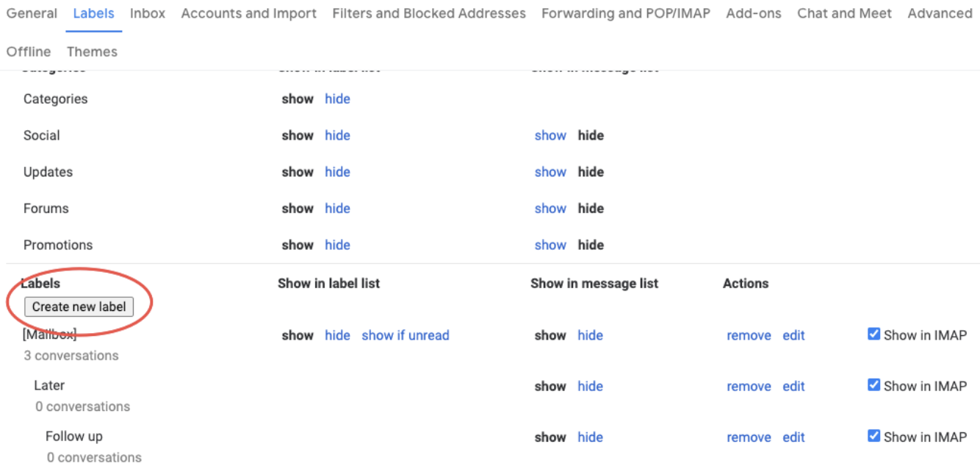Viewport: 980px width, 472px height.
Task: Remove the Later label
Action: (749, 387)
